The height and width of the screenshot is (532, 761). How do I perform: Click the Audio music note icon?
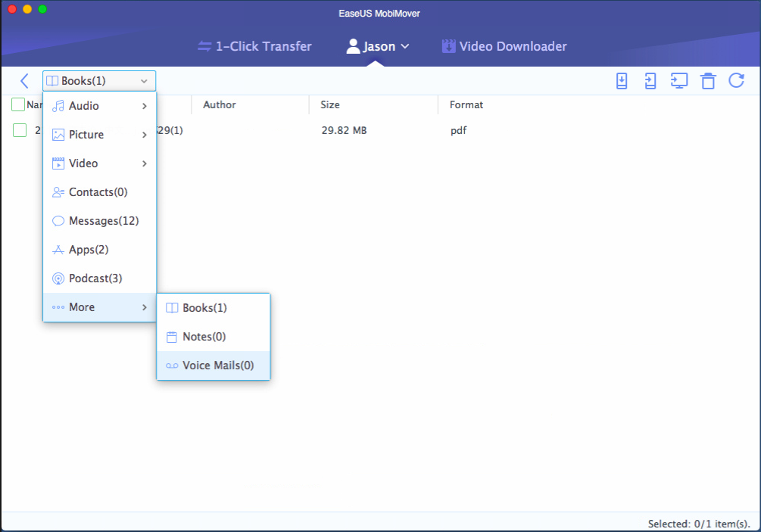pos(58,106)
